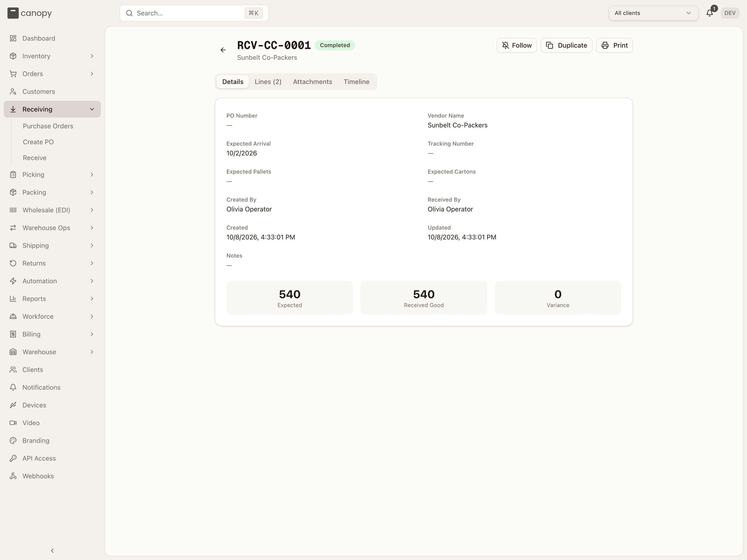Click the Wholesale (EDI) barcode icon
747x560 pixels.
tap(13, 210)
